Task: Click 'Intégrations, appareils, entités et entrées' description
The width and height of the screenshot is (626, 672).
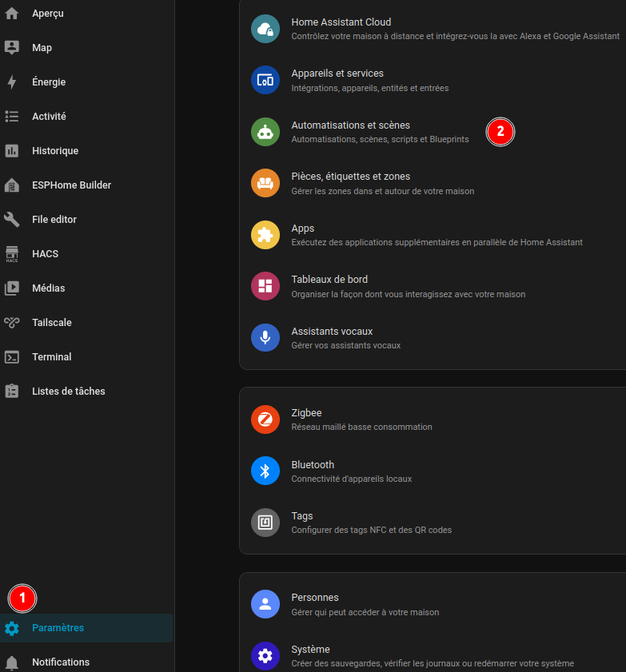Action: click(x=370, y=88)
